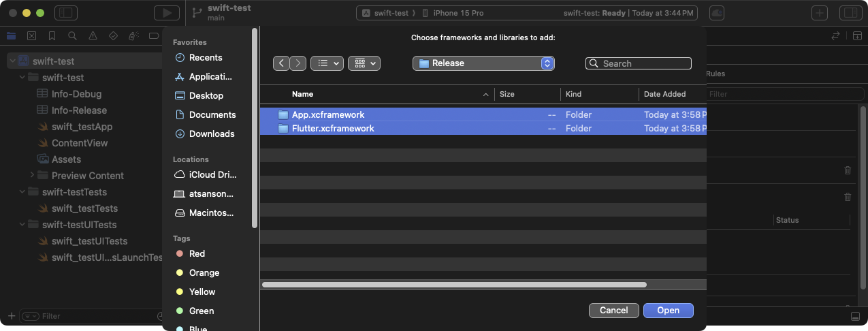
Task: Open the Release folder path popup
Action: click(x=483, y=63)
